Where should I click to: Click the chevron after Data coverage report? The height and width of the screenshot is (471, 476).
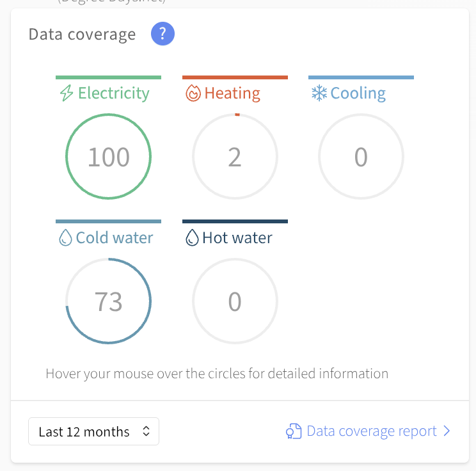pyautogui.click(x=447, y=431)
